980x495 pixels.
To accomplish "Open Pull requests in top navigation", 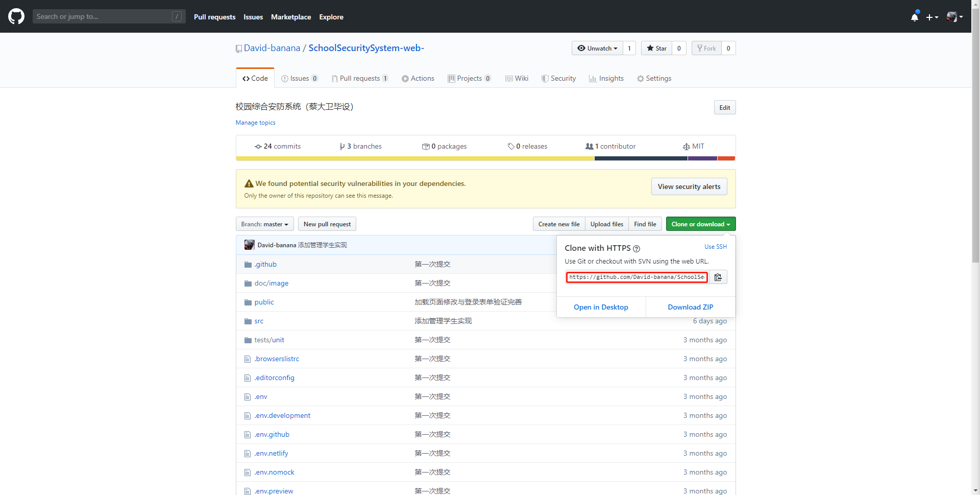I will click(x=214, y=17).
